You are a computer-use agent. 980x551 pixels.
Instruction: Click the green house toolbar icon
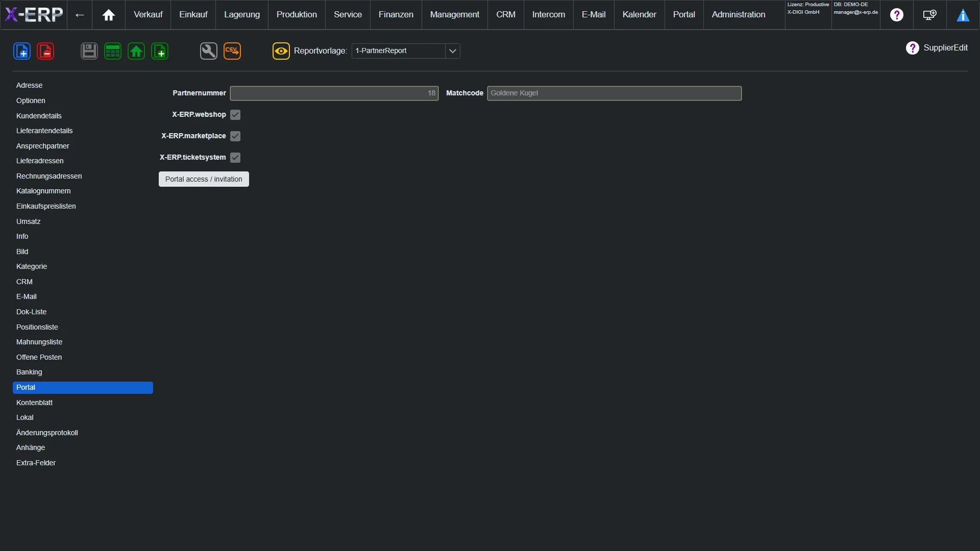[x=136, y=51]
